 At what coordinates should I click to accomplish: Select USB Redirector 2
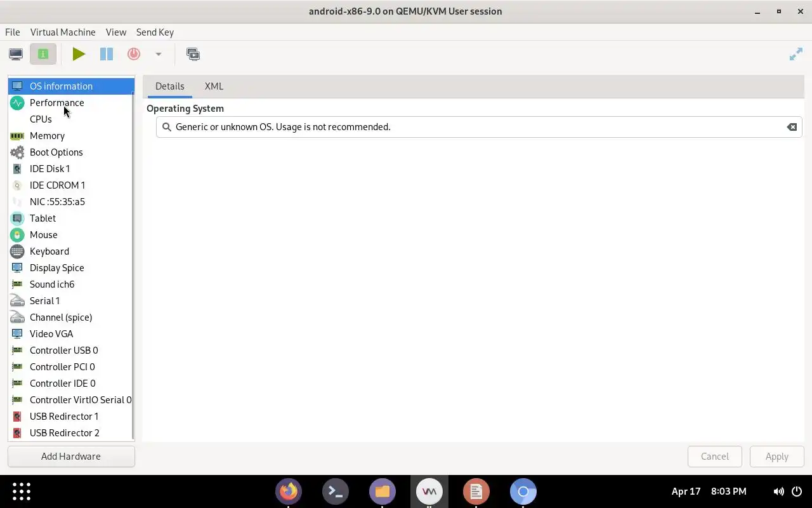coord(71,432)
